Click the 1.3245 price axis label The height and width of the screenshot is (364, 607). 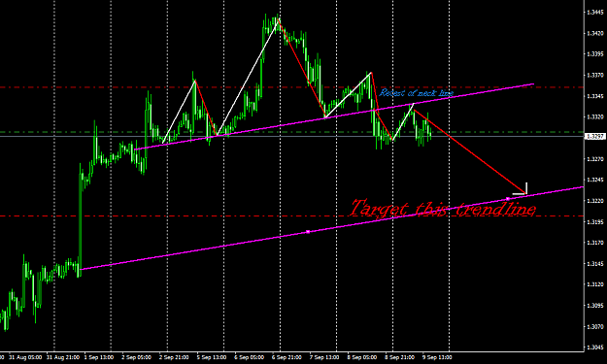click(595, 180)
